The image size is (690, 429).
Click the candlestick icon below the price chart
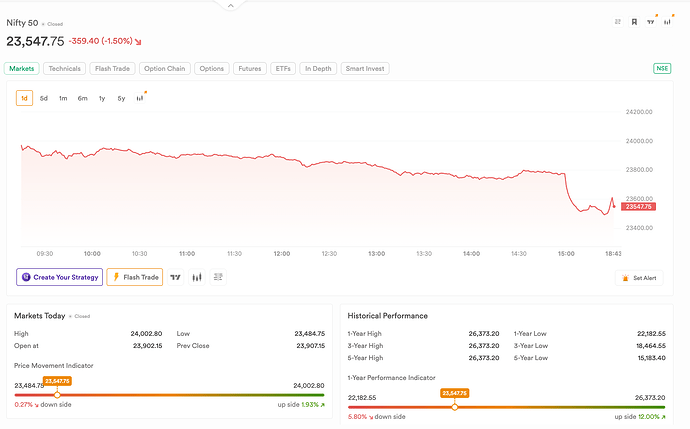(197, 277)
